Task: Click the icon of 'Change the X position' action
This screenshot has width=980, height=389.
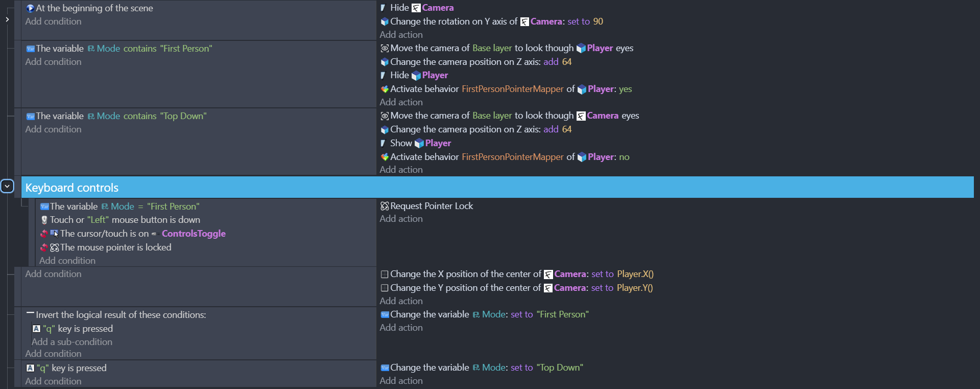Action: pyautogui.click(x=385, y=274)
